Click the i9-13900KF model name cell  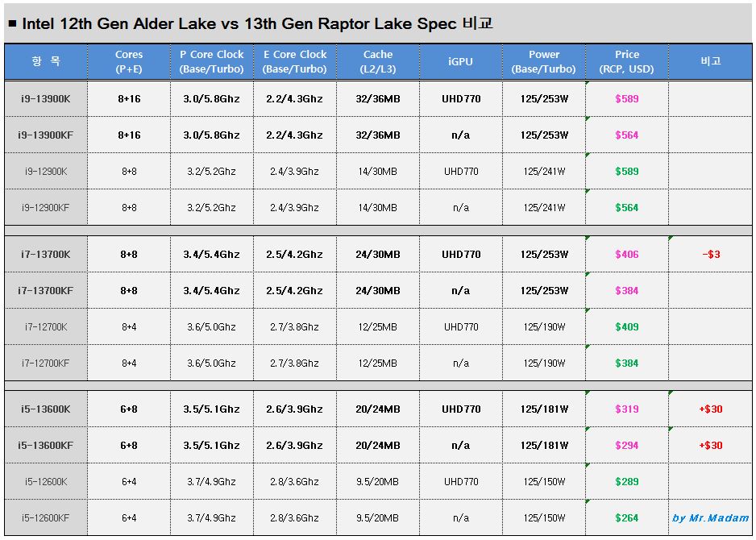tap(46, 135)
